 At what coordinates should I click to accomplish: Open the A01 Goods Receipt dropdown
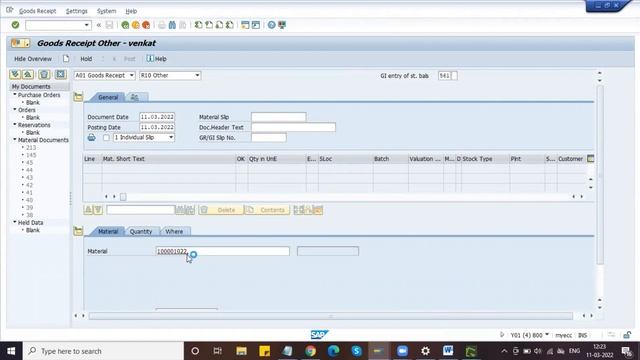click(131, 76)
